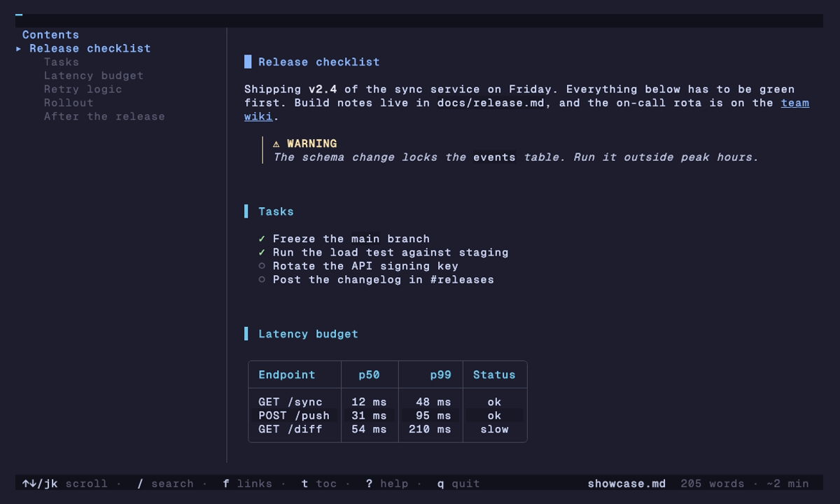The width and height of the screenshot is (840, 504).
Task: Click the showcase.md file name
Action: pyautogui.click(x=626, y=484)
